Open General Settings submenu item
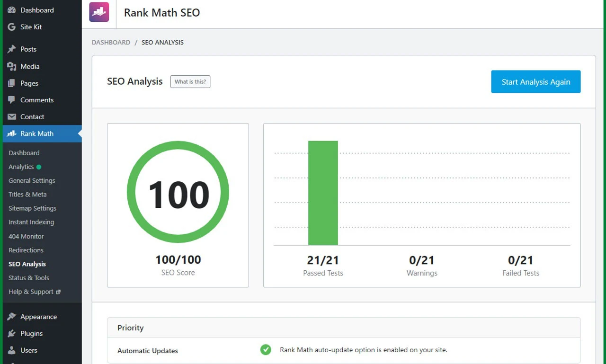The width and height of the screenshot is (606, 364). pos(32,180)
